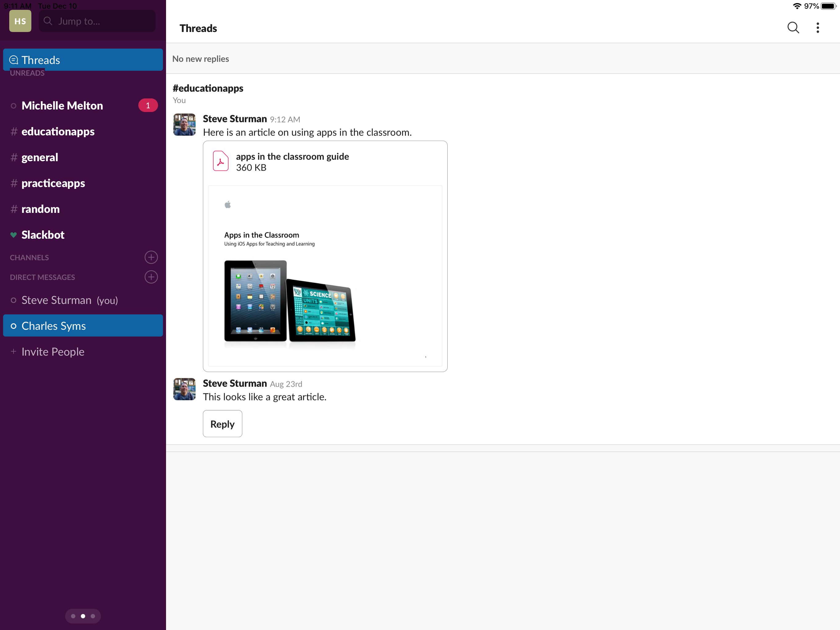Screen dimensions: 840x630
Task: Open the Apps in the Classroom PDF preview
Action: pos(325,276)
